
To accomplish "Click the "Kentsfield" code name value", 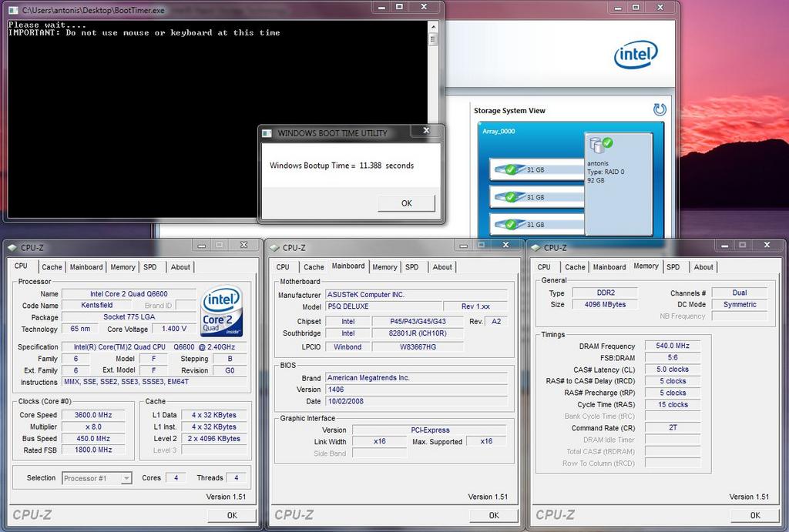I will point(96,305).
